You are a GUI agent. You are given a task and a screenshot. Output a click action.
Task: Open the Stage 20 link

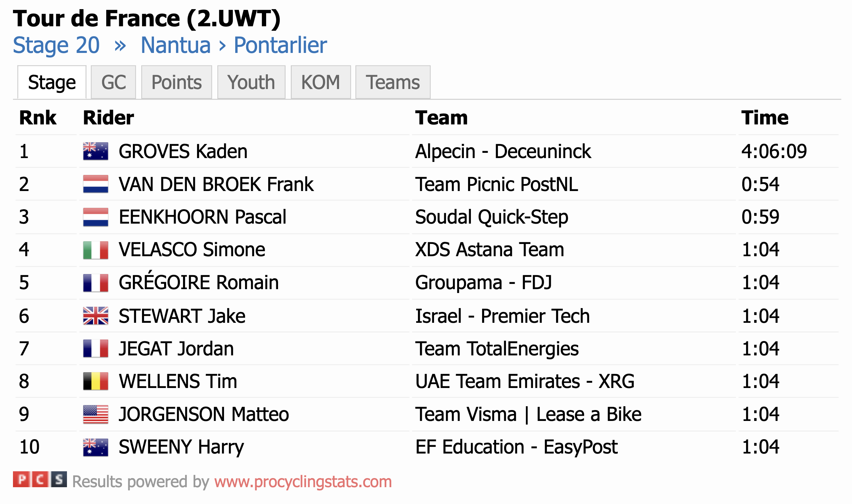tap(56, 45)
